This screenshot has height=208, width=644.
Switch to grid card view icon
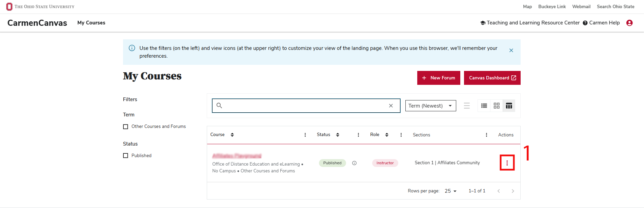(497, 106)
